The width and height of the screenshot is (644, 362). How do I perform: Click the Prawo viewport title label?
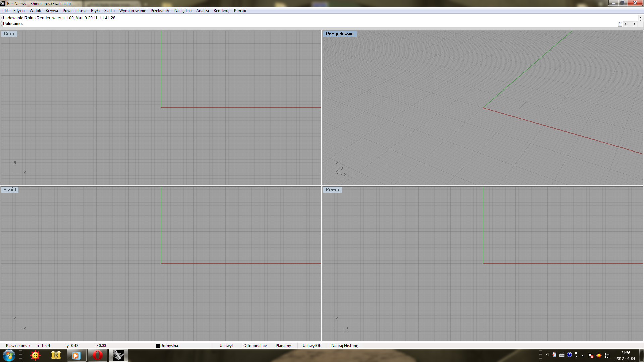pyautogui.click(x=332, y=189)
